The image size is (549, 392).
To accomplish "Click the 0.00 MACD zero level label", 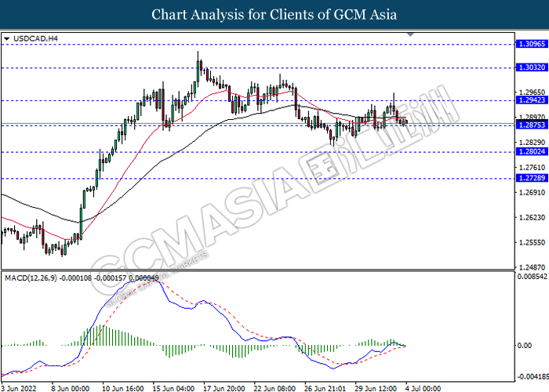I will pos(524,346).
